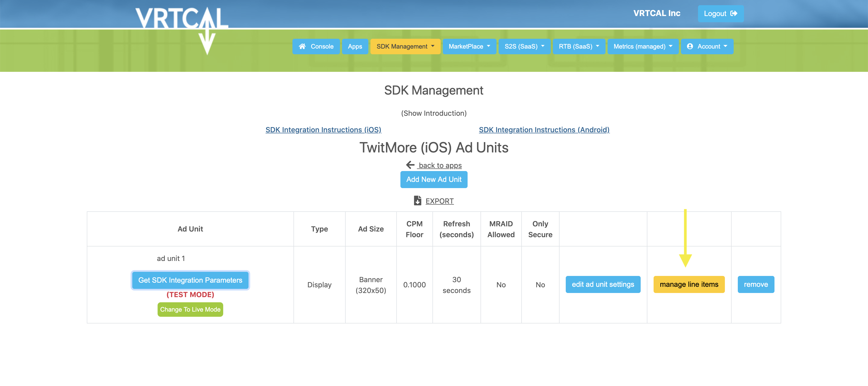Click the 'Ad Size' column header
This screenshot has height=386, width=868.
coord(371,229)
